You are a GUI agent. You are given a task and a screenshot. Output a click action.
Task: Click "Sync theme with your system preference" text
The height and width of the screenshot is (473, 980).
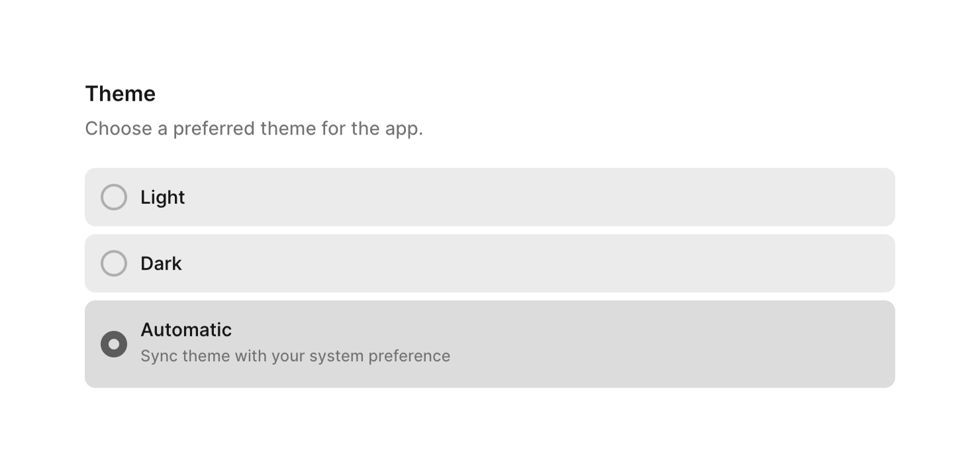tap(295, 356)
